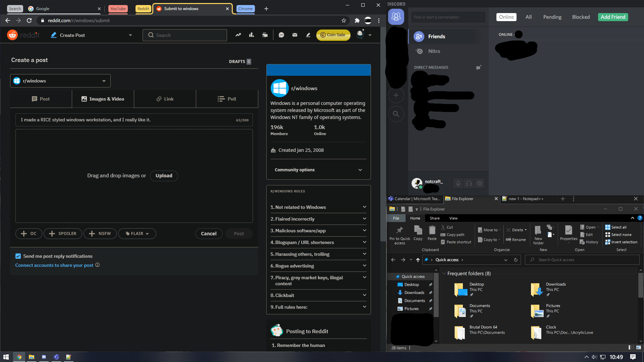Open the r/windows community dropdown
644x362 pixels.
[x=60, y=81]
